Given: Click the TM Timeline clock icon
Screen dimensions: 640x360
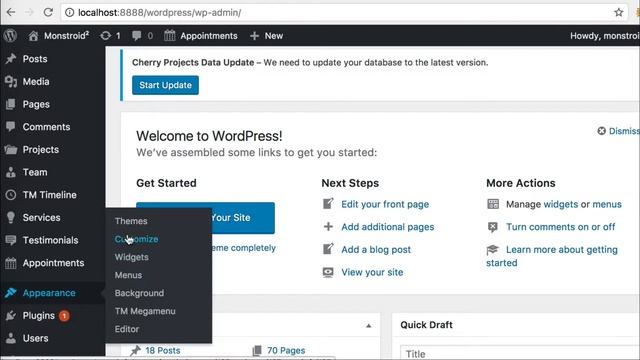Looking at the screenshot, I should click(x=11, y=195).
